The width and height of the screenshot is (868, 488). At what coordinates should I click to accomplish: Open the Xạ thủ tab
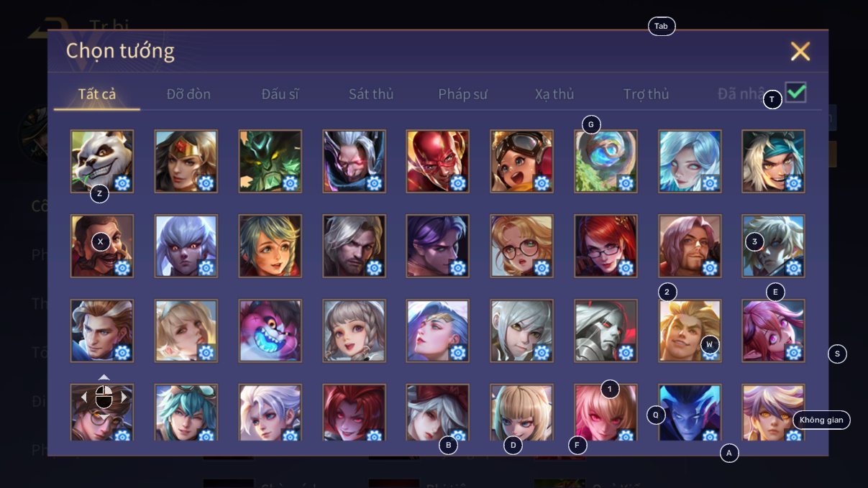[x=554, y=94]
